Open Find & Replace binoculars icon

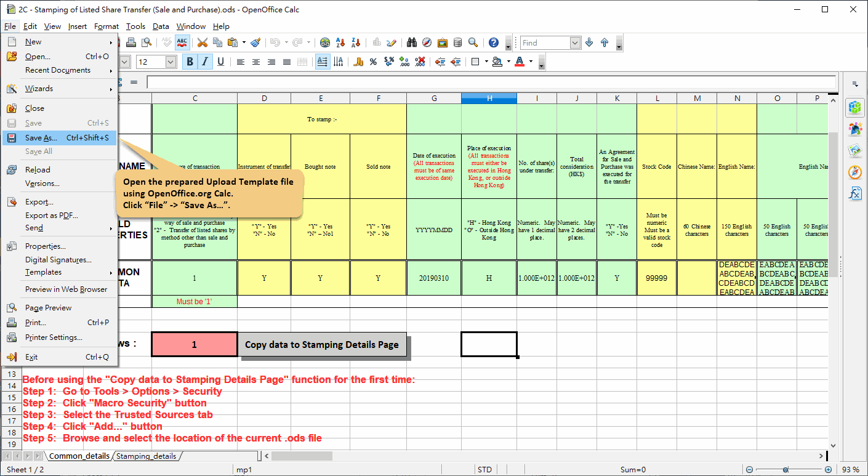412,42
